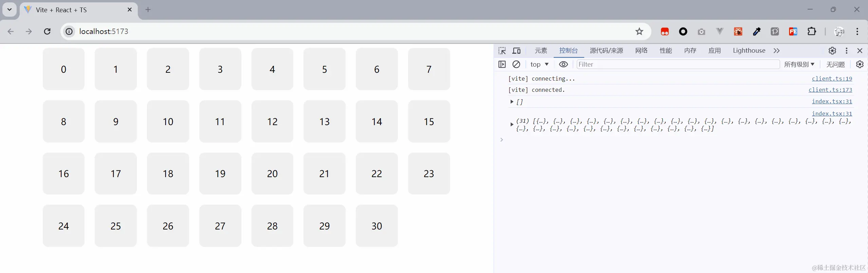Open index.tsx:31 link beside empty array
868x273 pixels.
click(832, 101)
